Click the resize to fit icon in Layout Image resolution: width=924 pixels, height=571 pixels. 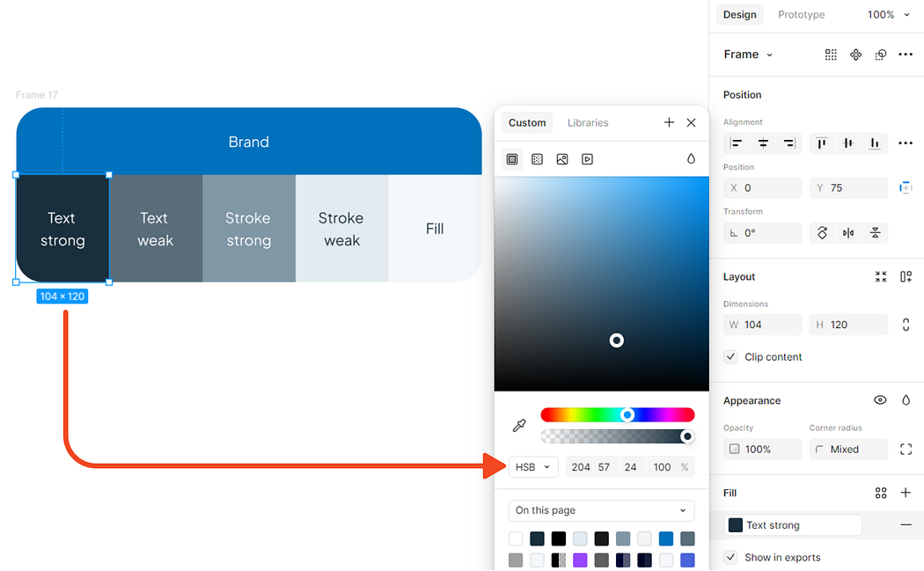[881, 277]
